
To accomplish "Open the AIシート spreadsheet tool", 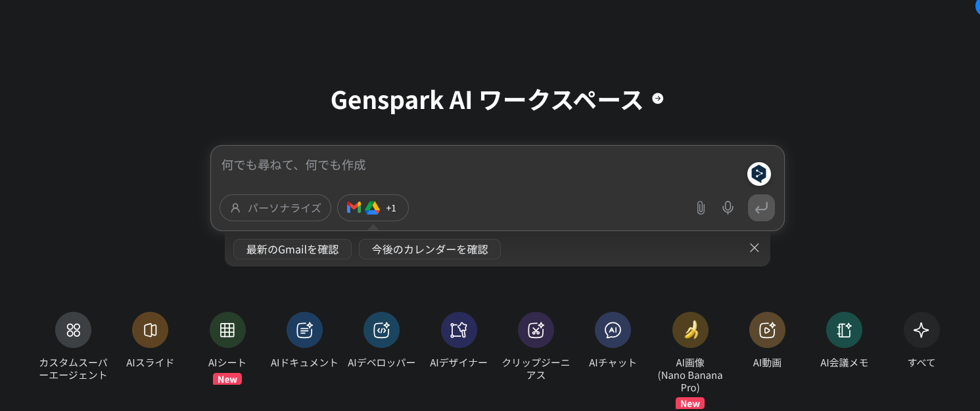I will pos(227,330).
